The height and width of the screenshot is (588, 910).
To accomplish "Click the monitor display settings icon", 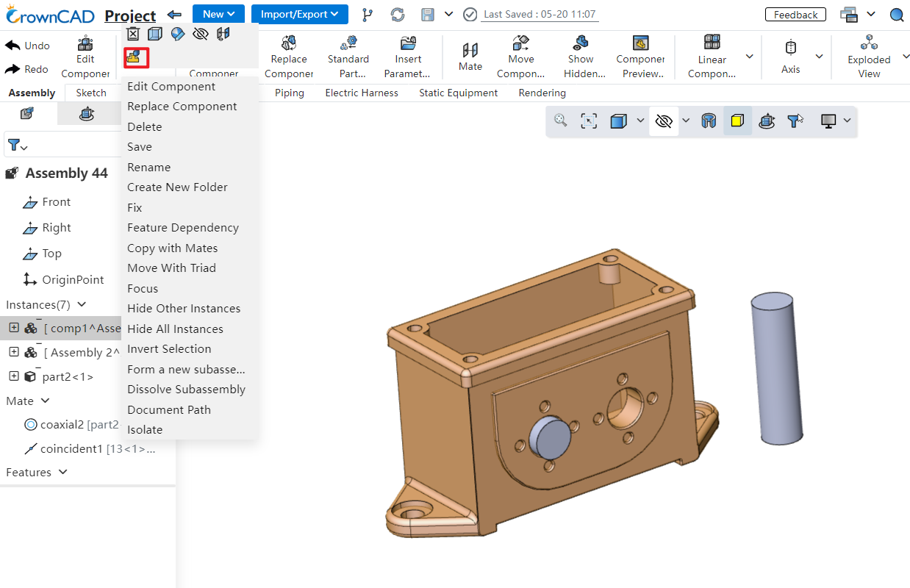I will pos(828,121).
